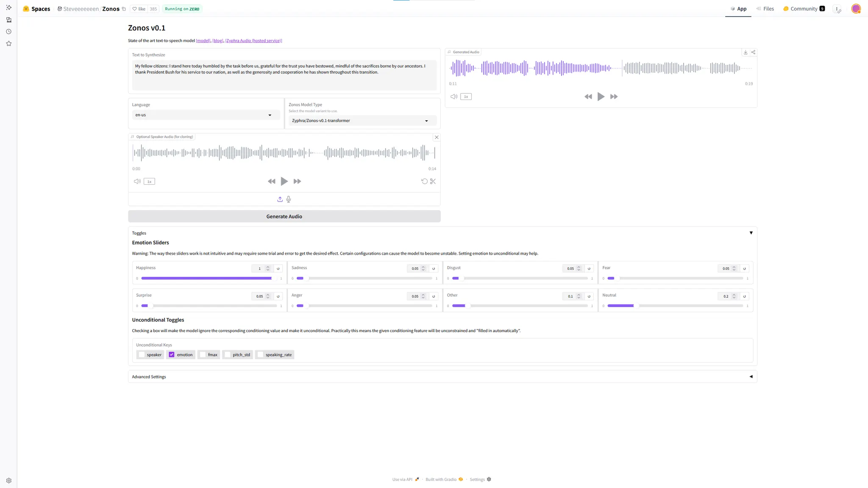Image resolution: width=868 pixels, height=488 pixels.
Task: Click the trim scissors icon on speaker audio
Action: pyautogui.click(x=433, y=181)
